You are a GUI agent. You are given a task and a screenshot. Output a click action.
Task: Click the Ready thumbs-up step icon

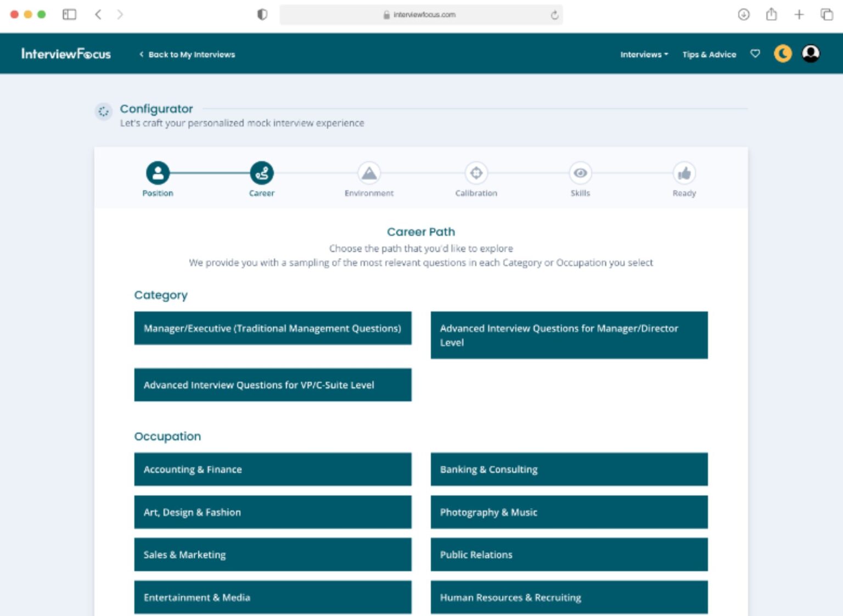tap(684, 173)
